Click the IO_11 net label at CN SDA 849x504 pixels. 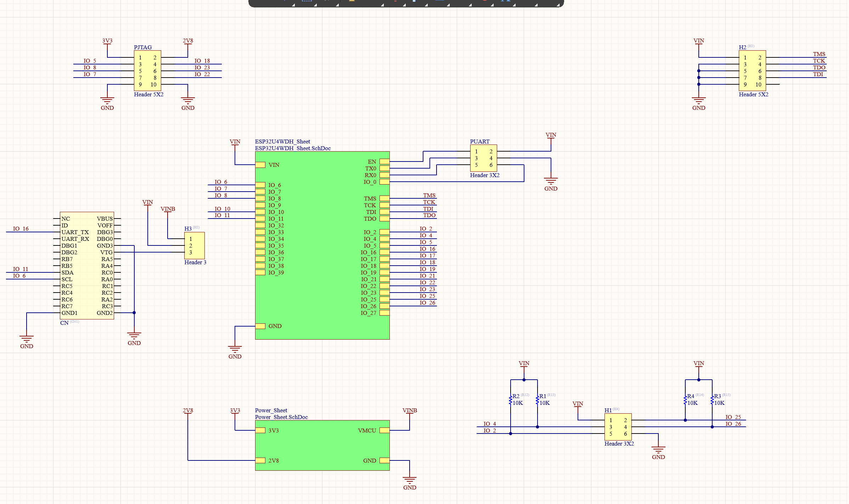[x=21, y=269]
